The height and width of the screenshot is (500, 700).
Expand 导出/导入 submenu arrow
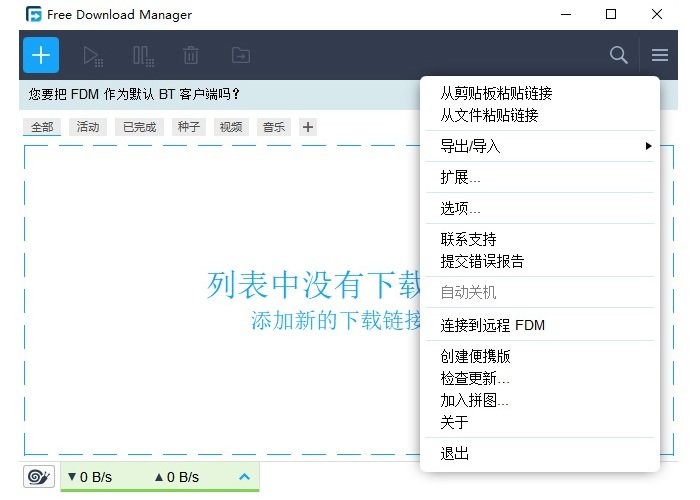[648, 146]
